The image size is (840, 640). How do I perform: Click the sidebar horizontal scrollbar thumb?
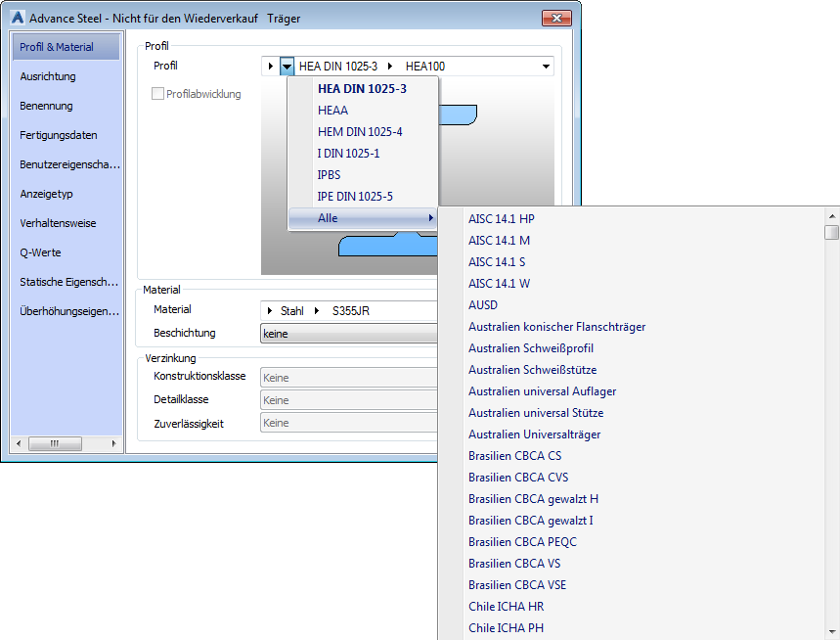55,443
